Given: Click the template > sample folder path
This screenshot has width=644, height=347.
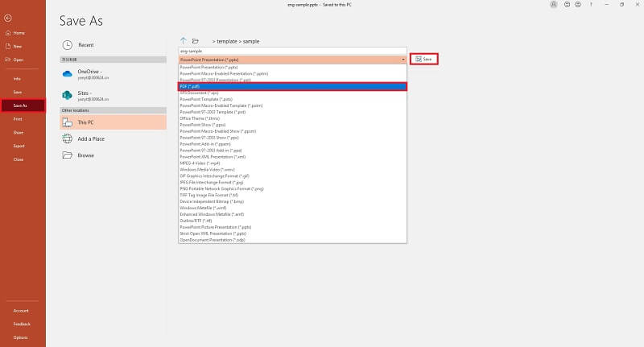Looking at the screenshot, I should [x=236, y=42].
